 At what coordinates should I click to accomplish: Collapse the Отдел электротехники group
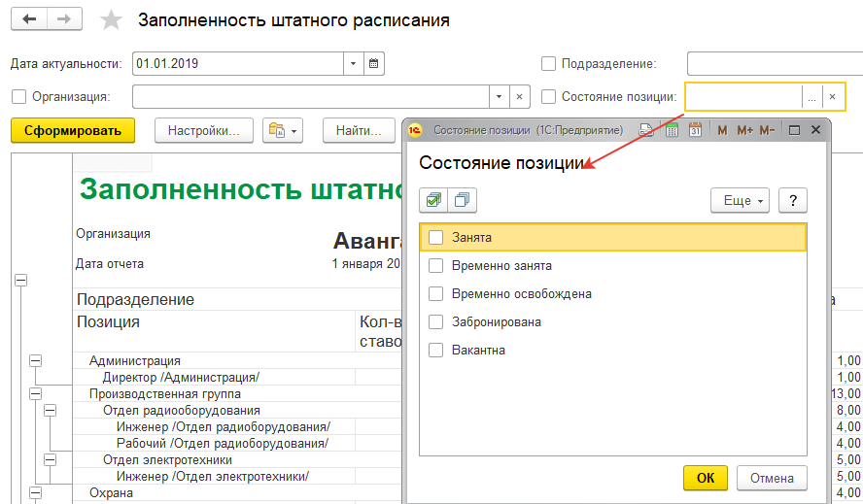51,460
